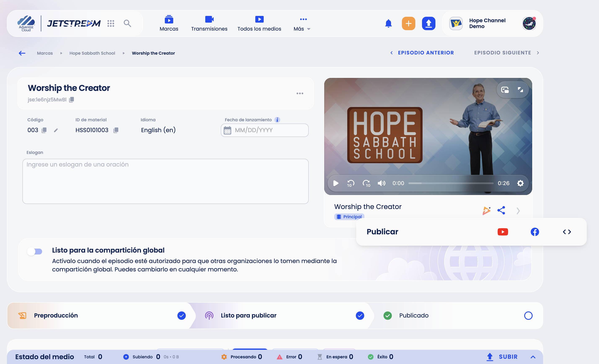Open the embed code icon

click(x=567, y=232)
